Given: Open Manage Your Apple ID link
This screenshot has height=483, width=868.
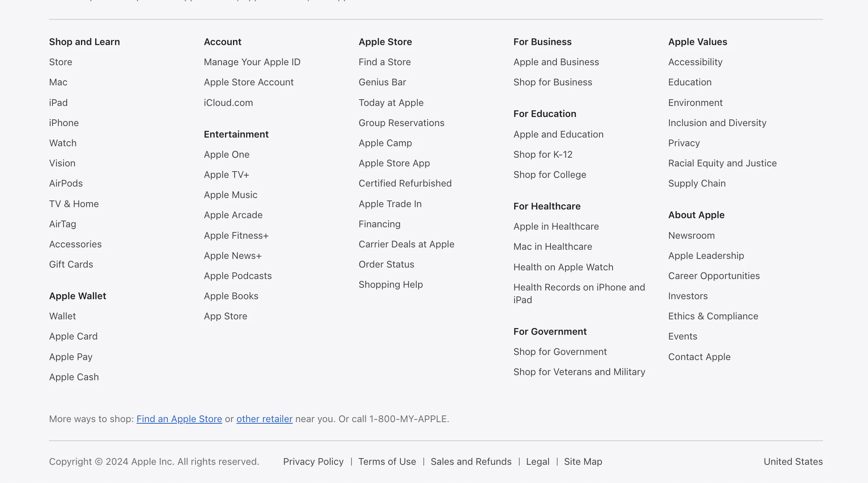Looking at the screenshot, I should click(252, 62).
